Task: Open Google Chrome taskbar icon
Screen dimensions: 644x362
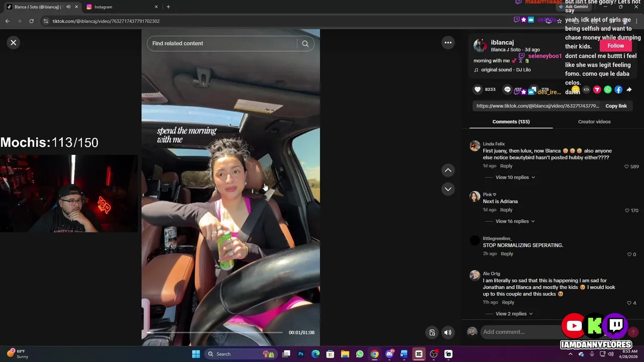Action: point(374,354)
